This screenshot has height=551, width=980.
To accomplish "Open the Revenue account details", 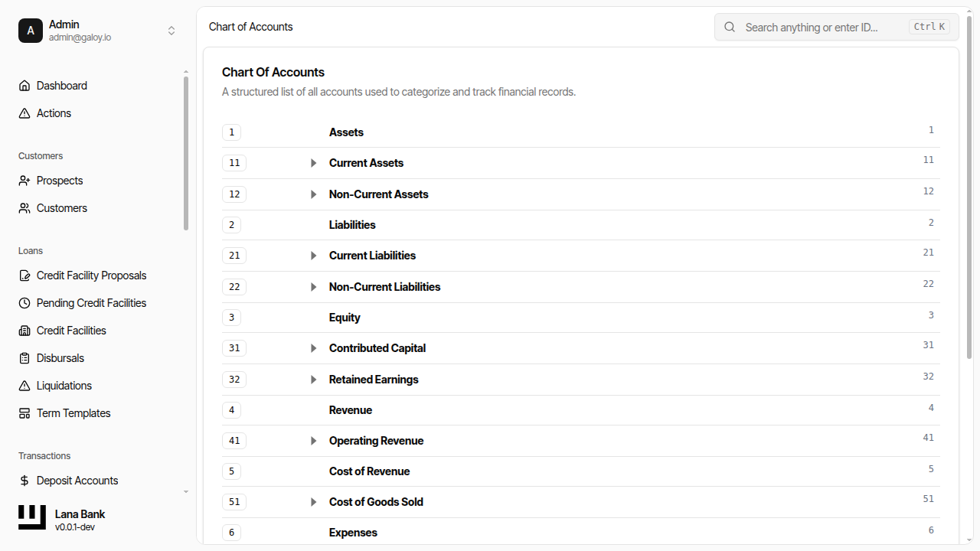I will click(350, 409).
